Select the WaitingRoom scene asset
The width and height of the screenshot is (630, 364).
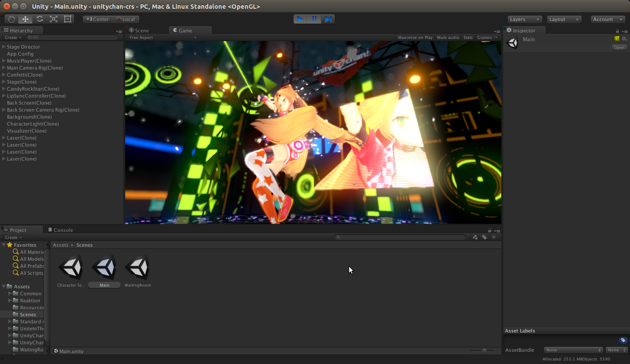pos(137,271)
